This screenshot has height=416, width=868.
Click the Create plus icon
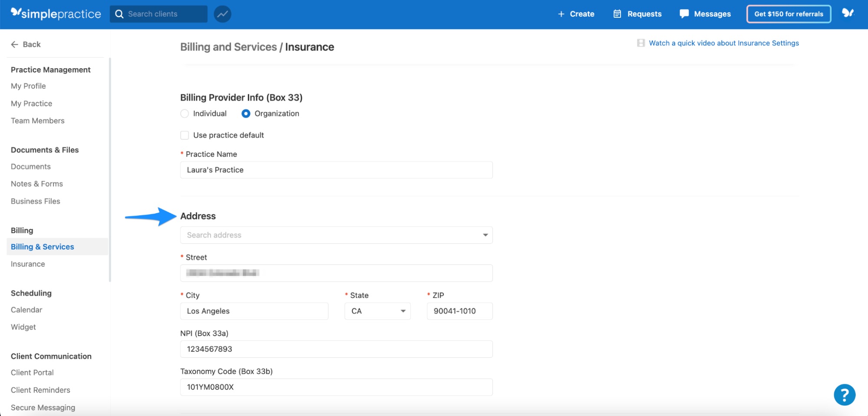pos(561,13)
